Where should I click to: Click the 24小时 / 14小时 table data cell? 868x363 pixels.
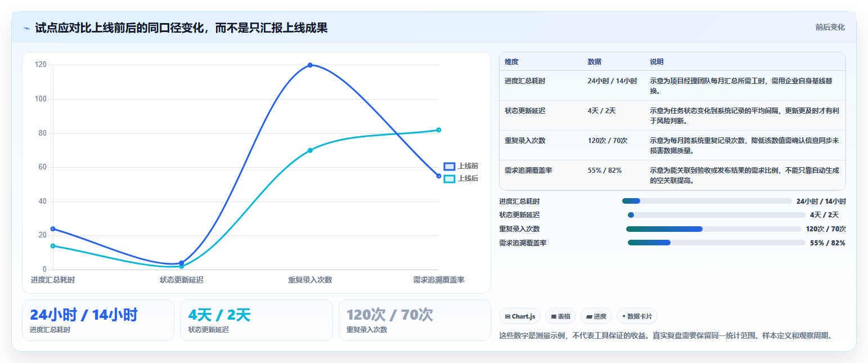(x=612, y=81)
